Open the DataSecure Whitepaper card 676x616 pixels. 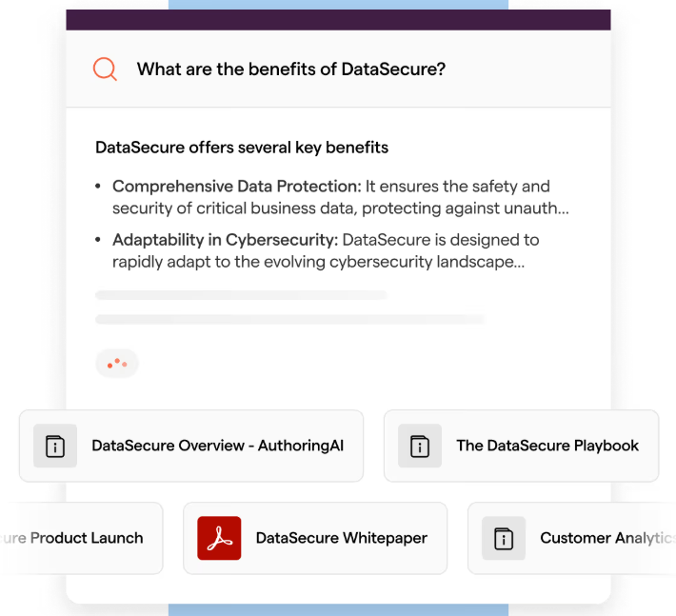tap(315, 538)
